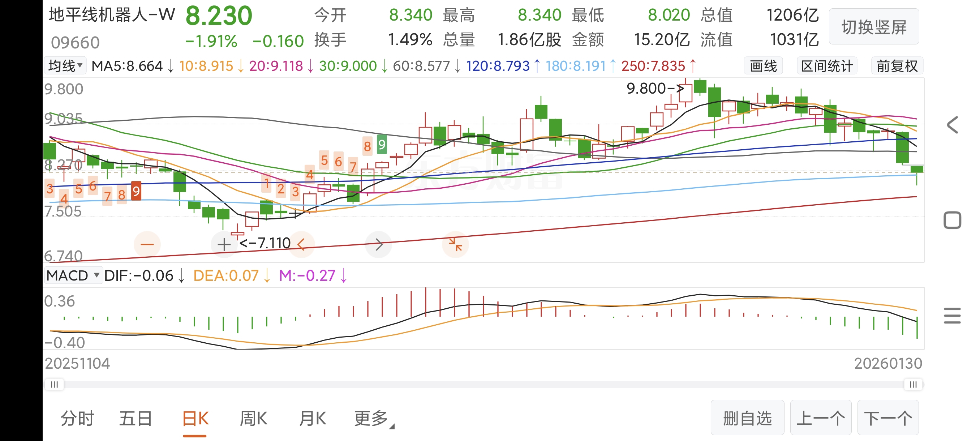Tap the Android recents menu lines
Image resolution: width=980 pixels, height=441 pixels.
[x=952, y=316]
